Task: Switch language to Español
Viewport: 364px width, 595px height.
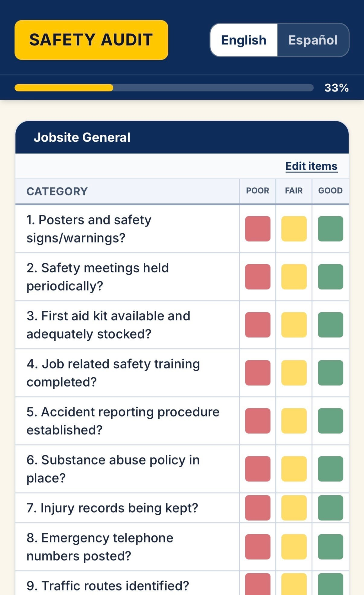Action: 313,40
